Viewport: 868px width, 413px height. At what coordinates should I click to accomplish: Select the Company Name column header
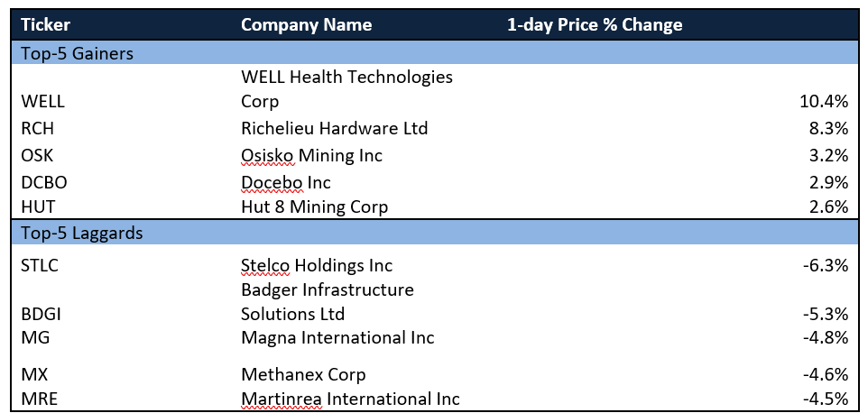(306, 25)
